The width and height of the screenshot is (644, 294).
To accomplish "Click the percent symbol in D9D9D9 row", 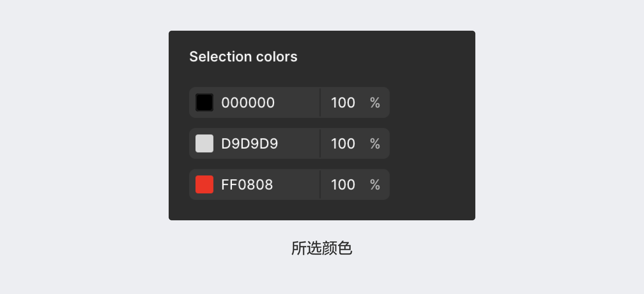I will click(375, 144).
